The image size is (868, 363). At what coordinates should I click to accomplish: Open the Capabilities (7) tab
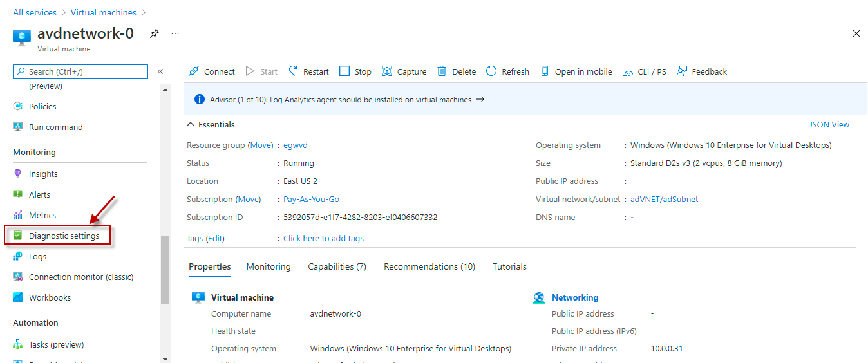coord(337,266)
